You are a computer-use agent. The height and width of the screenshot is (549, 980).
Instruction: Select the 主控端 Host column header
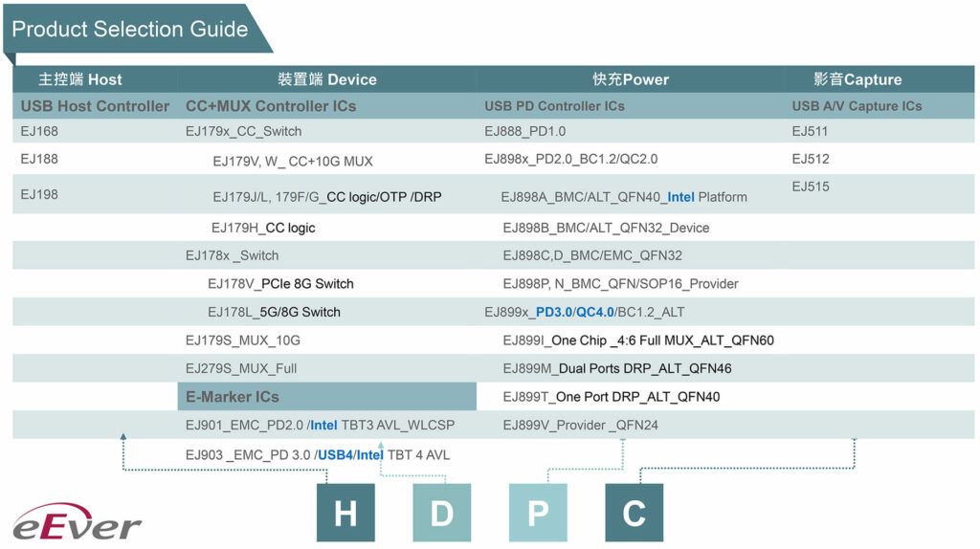click(80, 79)
